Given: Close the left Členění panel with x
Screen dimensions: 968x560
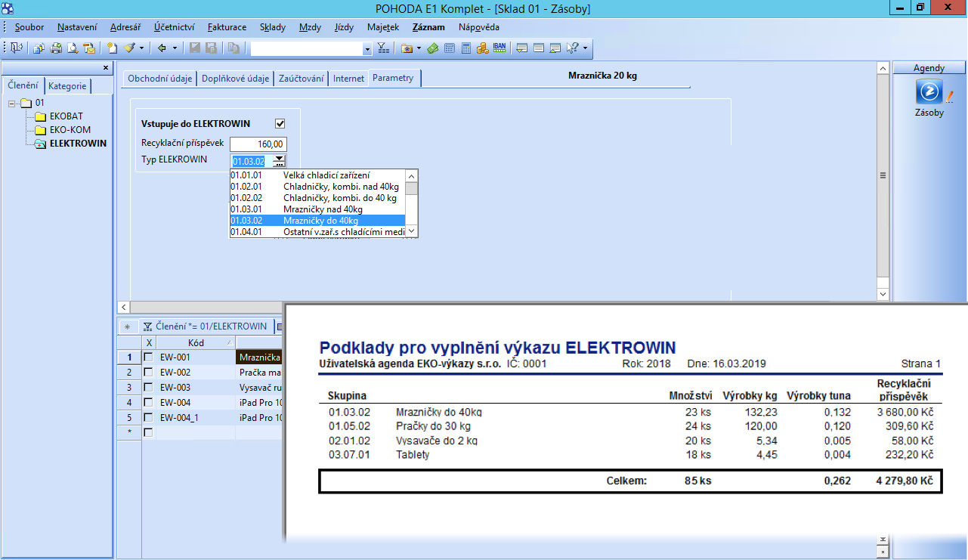Looking at the screenshot, I should tap(106, 68).
